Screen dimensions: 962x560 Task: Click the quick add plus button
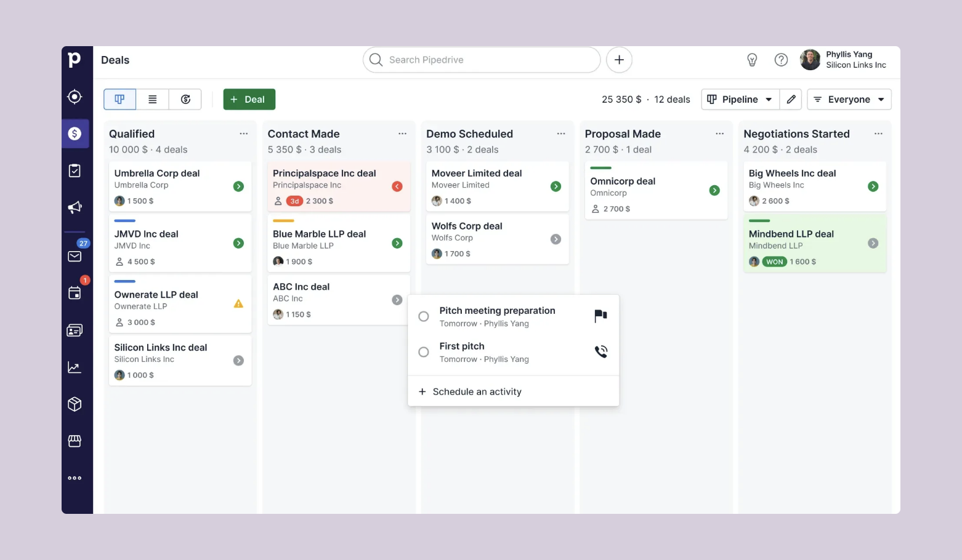(x=619, y=60)
